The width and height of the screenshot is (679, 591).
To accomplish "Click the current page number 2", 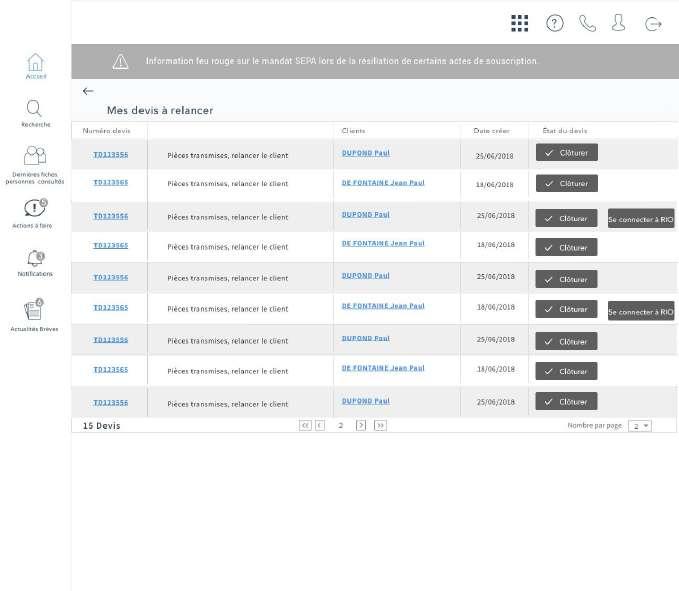I will 341,426.
